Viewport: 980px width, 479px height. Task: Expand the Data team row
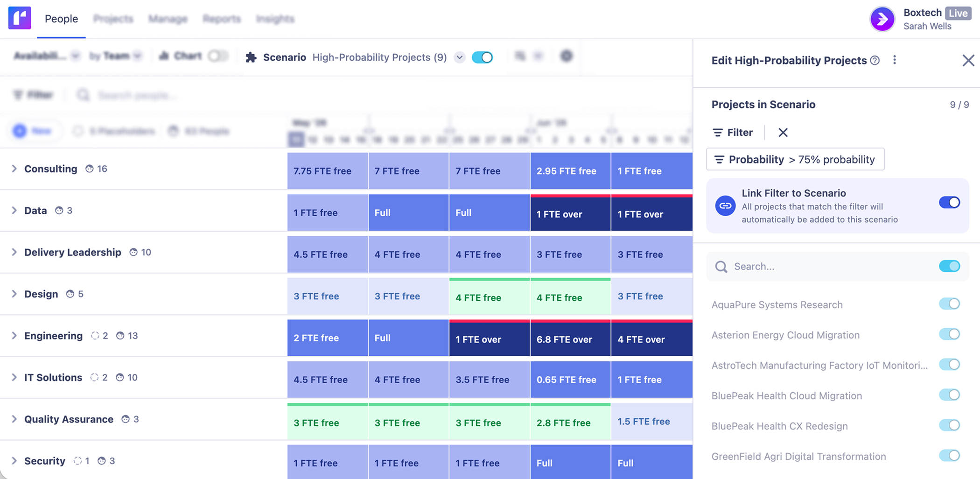[14, 211]
